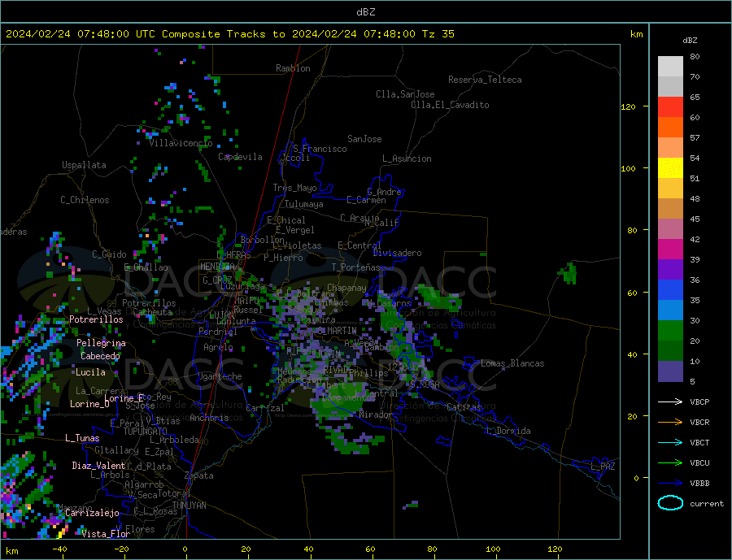Click the 'km' unit label at the bottom left

[x=12, y=551]
